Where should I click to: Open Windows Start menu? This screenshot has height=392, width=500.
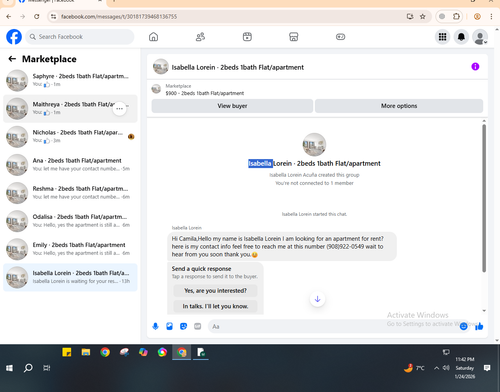[x=9, y=368]
